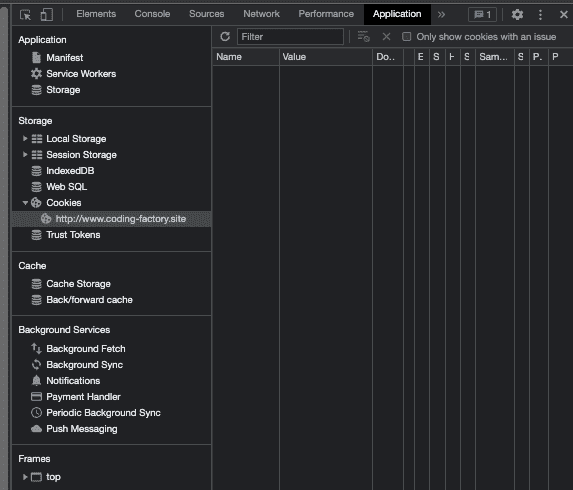
Task: Delete selected cookie with X icon
Action: coord(386,37)
